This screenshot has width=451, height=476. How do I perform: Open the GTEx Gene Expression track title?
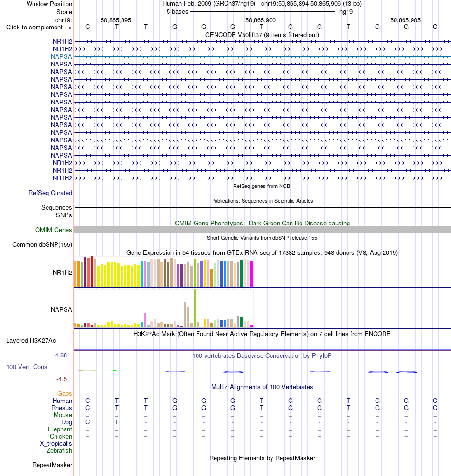pyautogui.click(x=262, y=252)
